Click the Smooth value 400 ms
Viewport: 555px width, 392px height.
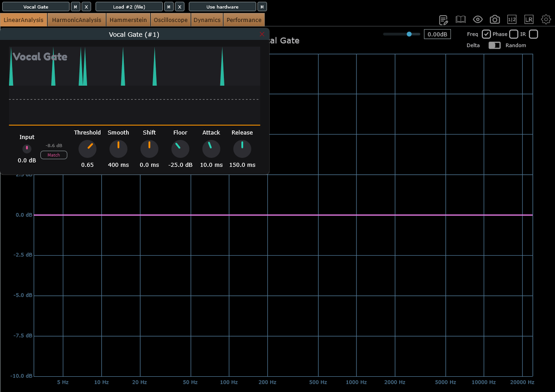tap(118, 165)
